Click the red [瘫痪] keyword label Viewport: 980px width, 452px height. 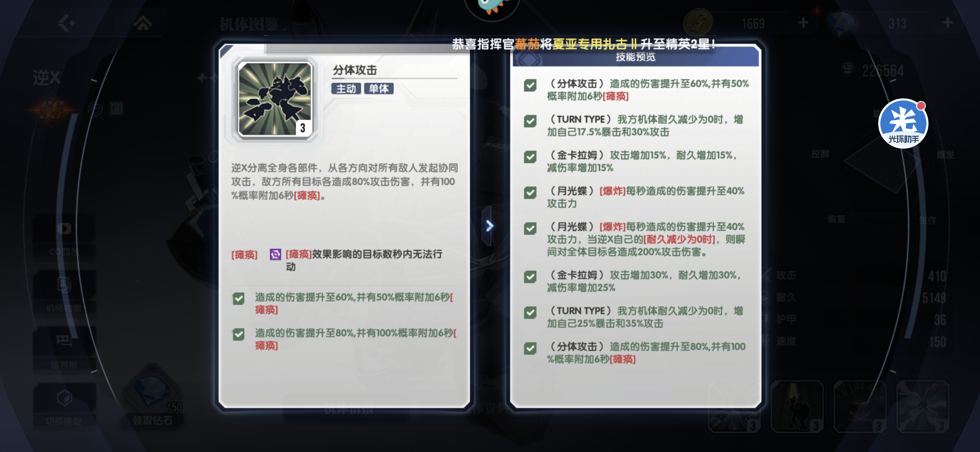pos(244,254)
